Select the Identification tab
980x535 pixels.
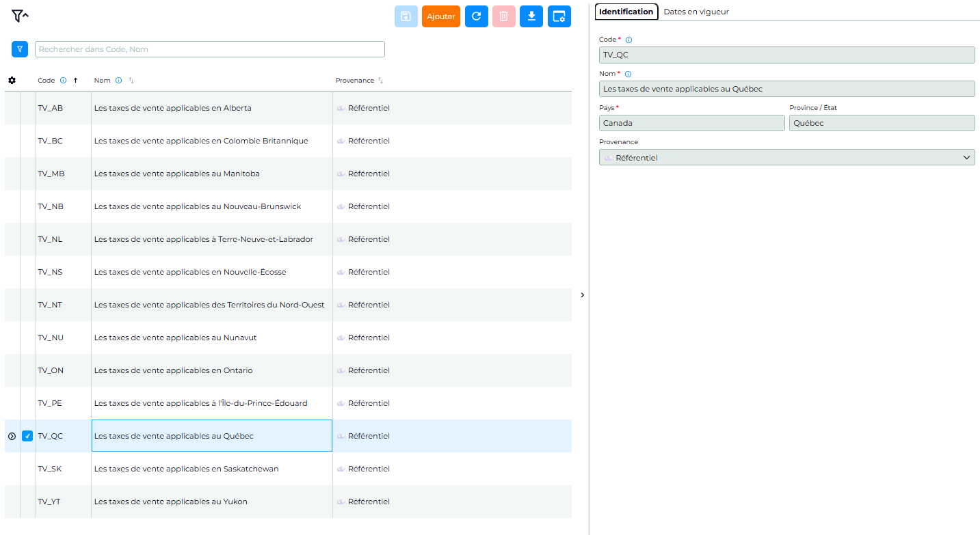click(626, 12)
